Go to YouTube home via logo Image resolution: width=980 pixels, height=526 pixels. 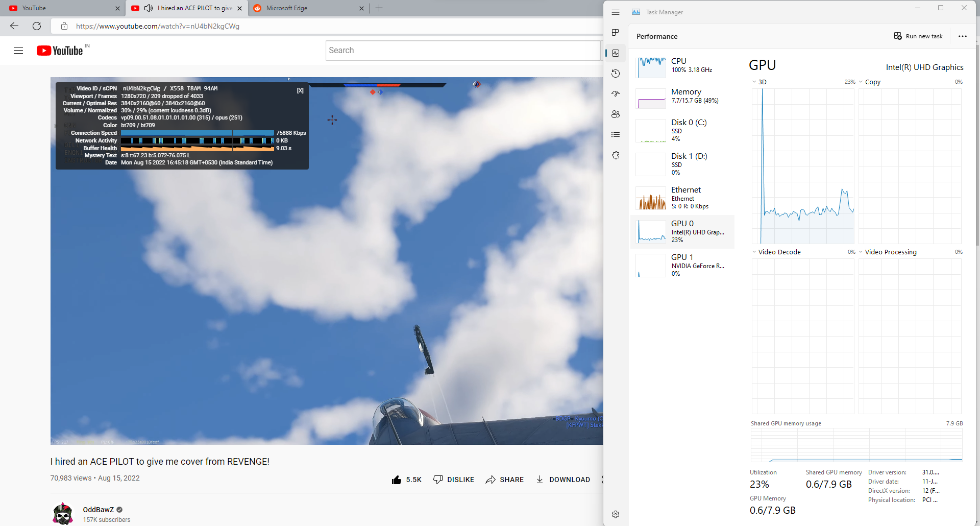click(60, 51)
